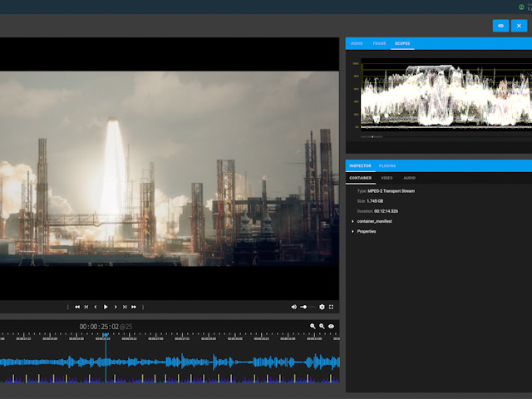Switch to the Frame tab
The height and width of the screenshot is (399, 532).
click(x=379, y=43)
